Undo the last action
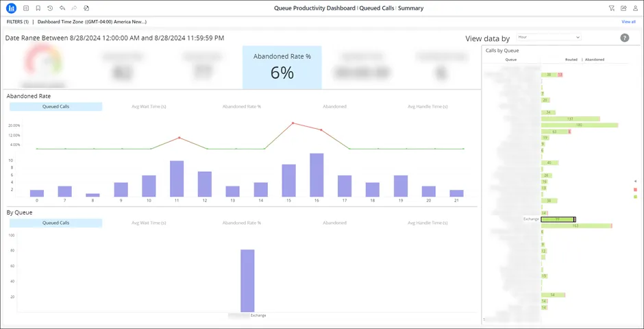Viewport: 644px width, 329px height. 62,8
